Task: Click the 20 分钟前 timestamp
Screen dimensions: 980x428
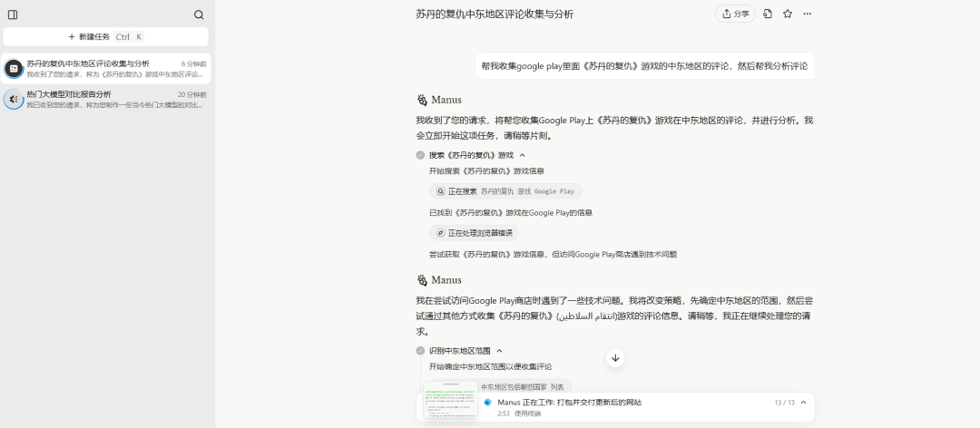Action: (191, 95)
